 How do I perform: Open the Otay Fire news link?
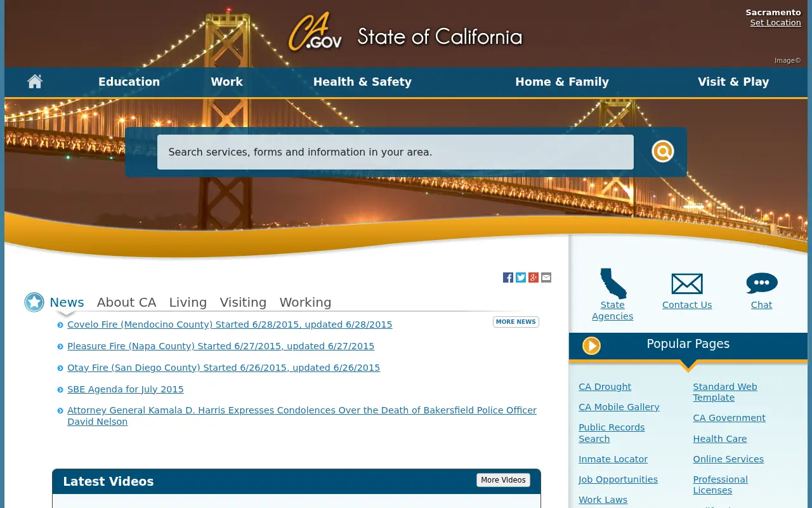pyautogui.click(x=223, y=368)
